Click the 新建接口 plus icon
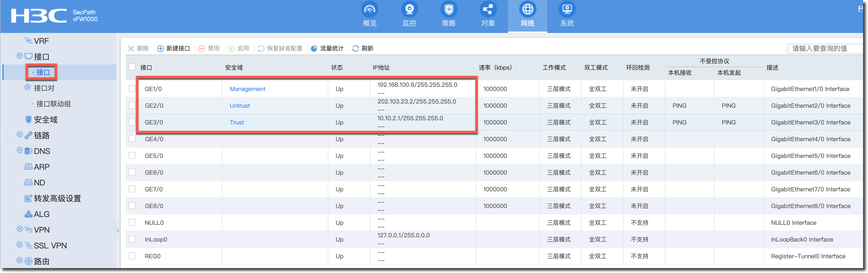Screen dimensions: 868x273 (x=161, y=48)
